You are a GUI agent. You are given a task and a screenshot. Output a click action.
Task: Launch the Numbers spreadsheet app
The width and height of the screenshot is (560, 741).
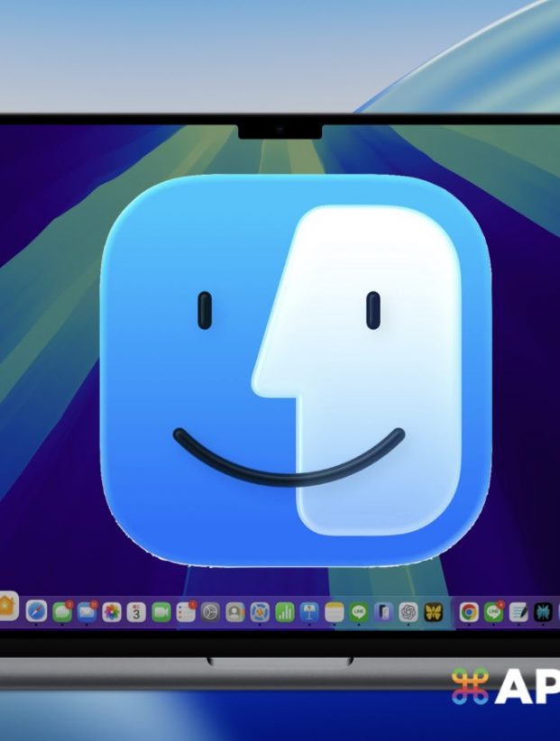click(285, 612)
